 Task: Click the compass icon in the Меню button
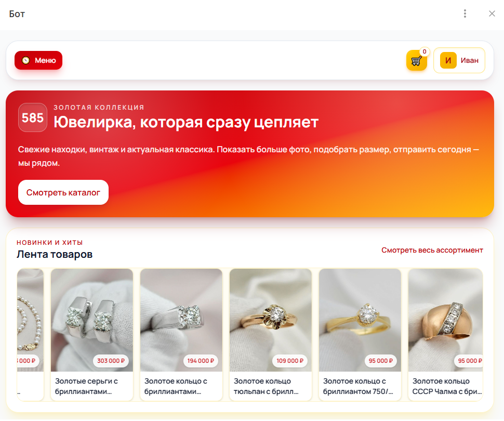(x=25, y=60)
